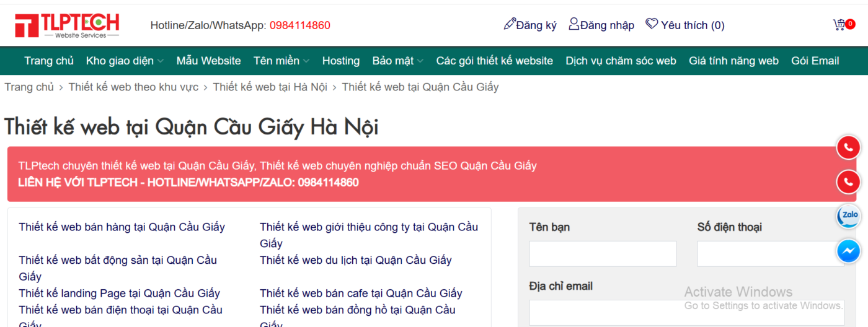Click Thiết kế web tại Quận Cầu Giấy breadcrumb

[x=420, y=87]
